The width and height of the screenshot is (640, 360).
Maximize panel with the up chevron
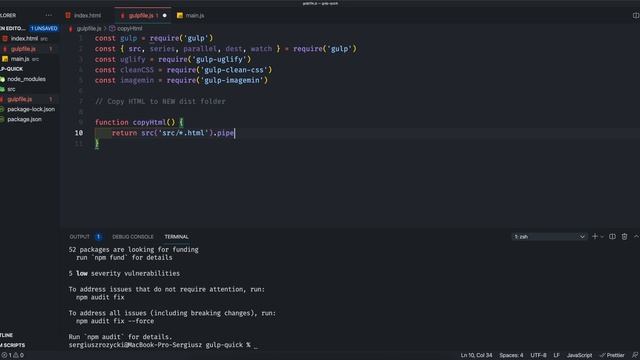[x=636, y=236]
